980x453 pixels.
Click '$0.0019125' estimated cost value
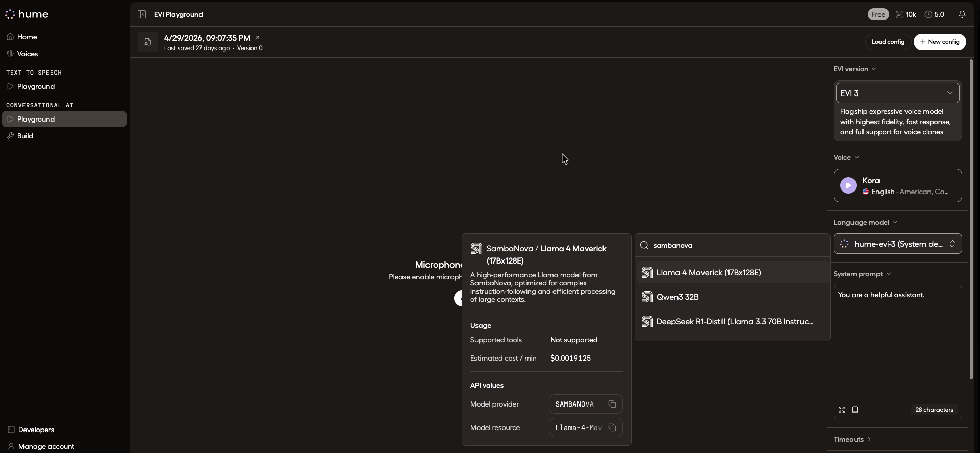point(570,358)
